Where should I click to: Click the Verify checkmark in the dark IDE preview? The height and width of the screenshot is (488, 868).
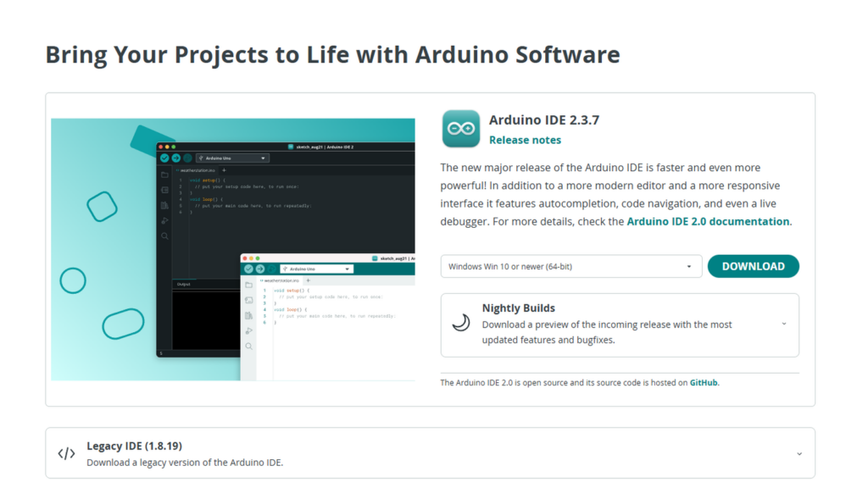pos(164,158)
